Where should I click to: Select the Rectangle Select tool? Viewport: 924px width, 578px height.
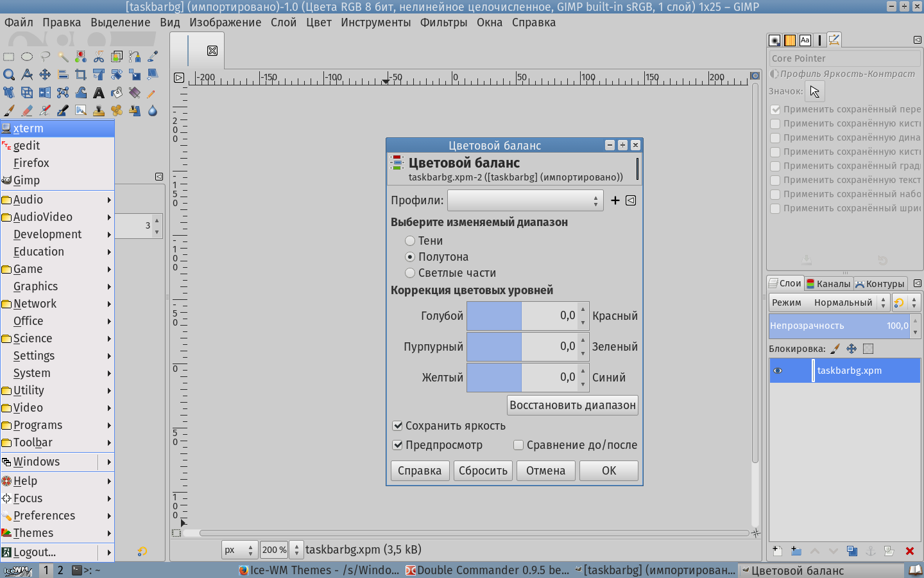(x=9, y=57)
